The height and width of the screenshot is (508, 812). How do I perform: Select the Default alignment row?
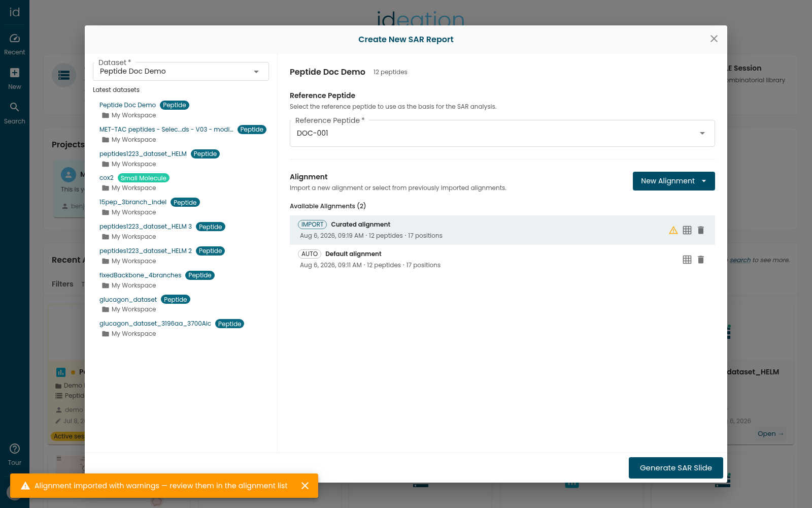502,260
